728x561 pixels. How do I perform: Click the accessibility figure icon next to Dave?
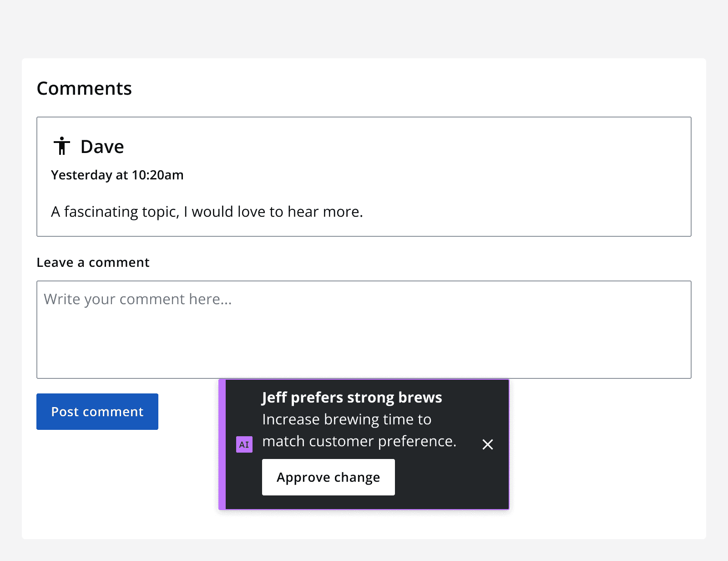[61, 146]
